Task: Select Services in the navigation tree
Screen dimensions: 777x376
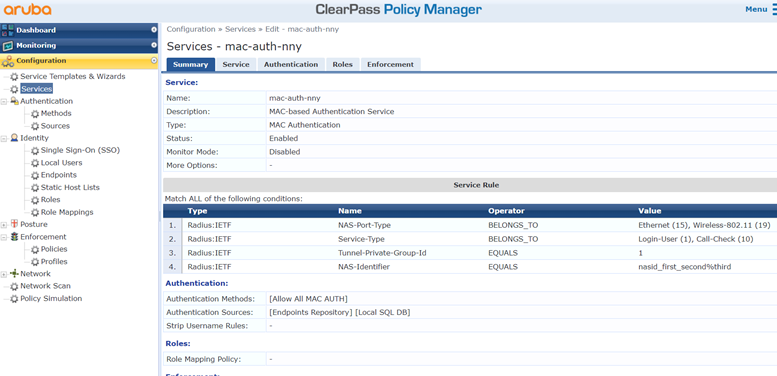Action: click(x=37, y=89)
